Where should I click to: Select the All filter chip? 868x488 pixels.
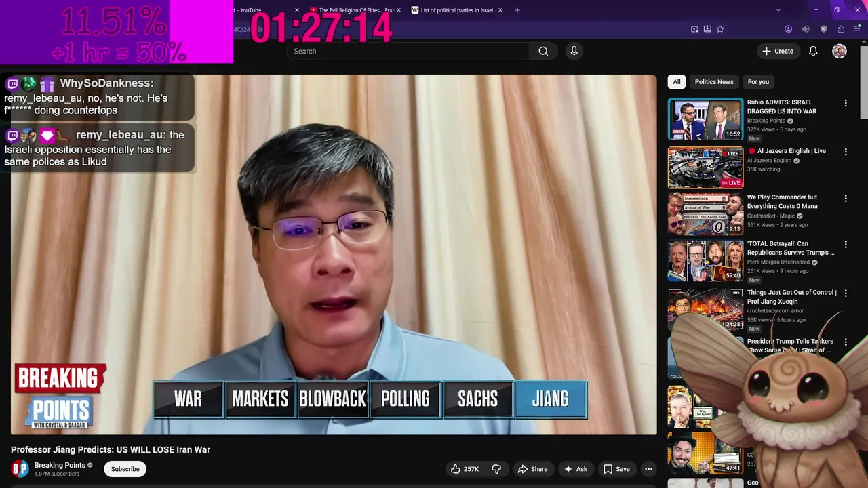click(x=676, y=81)
